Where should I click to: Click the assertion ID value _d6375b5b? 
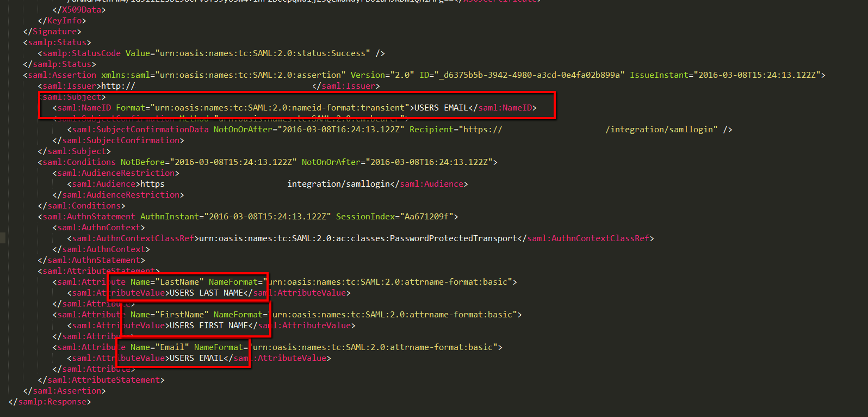(x=530, y=75)
